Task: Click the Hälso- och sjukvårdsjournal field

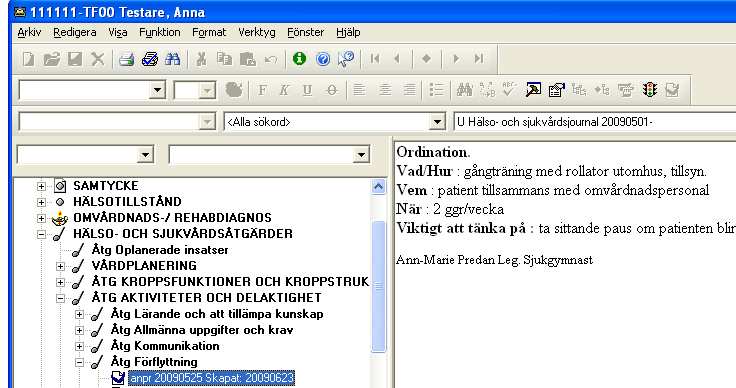Action: click(x=594, y=122)
